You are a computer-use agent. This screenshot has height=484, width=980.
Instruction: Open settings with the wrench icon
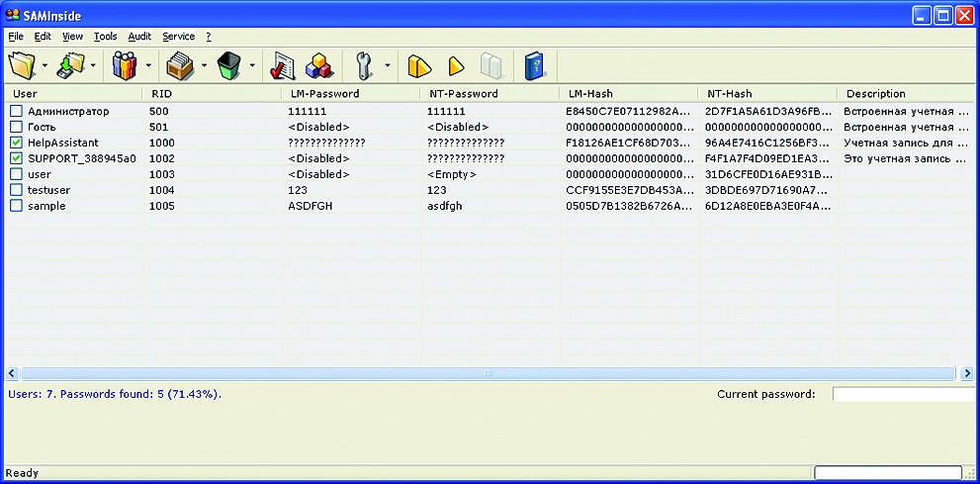tap(364, 66)
